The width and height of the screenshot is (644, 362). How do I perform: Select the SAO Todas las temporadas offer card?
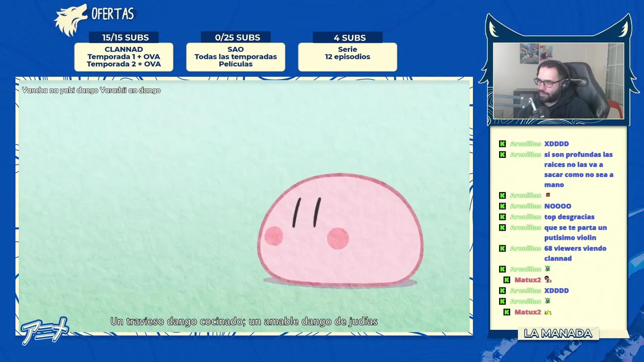[x=235, y=57]
